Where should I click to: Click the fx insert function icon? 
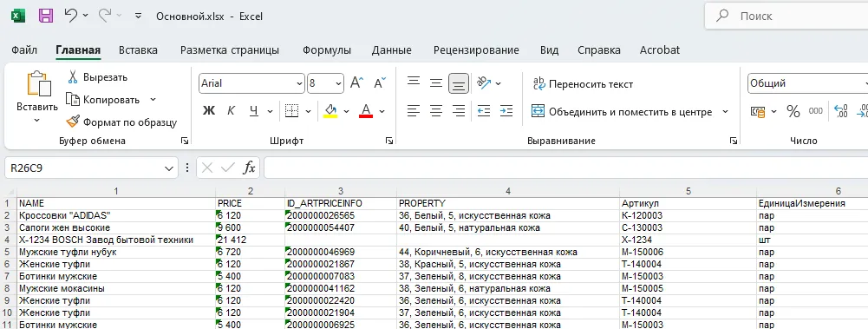(250, 168)
